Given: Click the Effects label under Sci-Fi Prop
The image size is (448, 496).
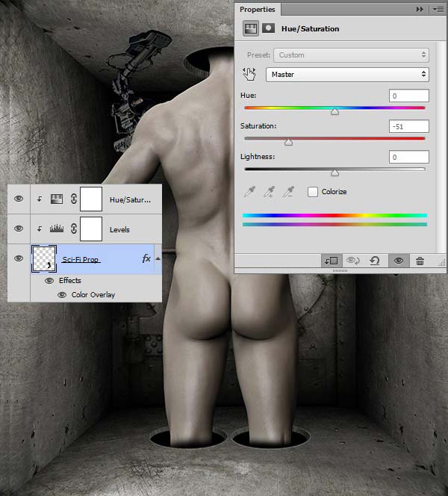Looking at the screenshot, I should point(70,281).
